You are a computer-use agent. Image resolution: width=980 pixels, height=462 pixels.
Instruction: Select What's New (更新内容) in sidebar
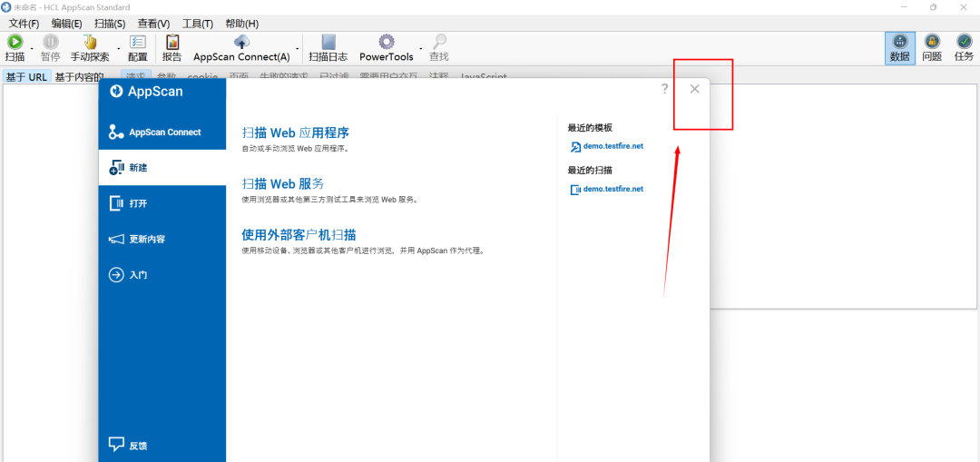pyautogui.click(x=162, y=239)
